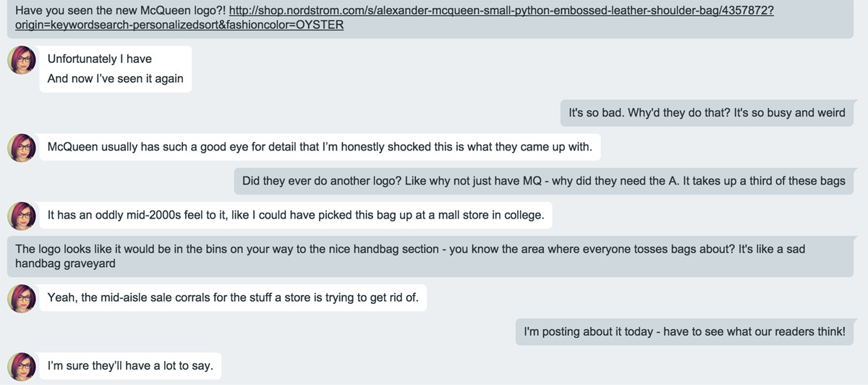Click the words 'handbag graveyard'

(65, 264)
